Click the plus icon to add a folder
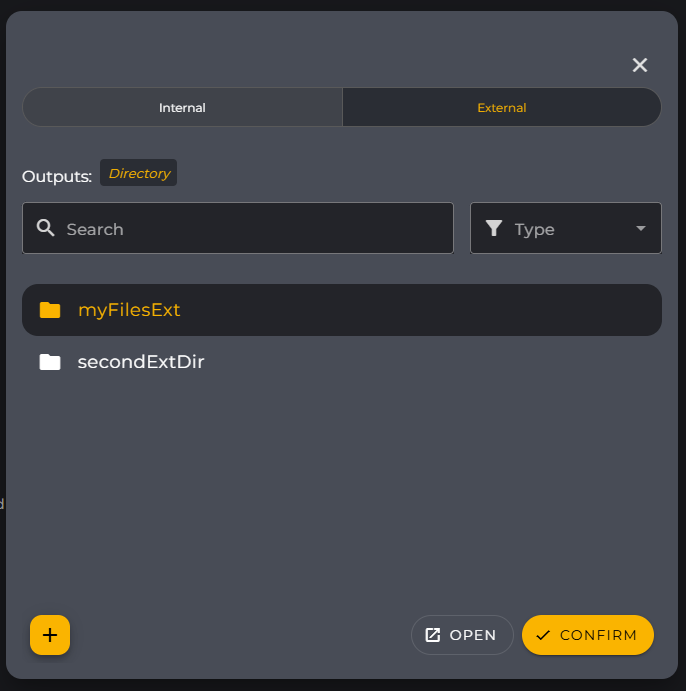Screen dimensions: 686x691 pos(50,635)
